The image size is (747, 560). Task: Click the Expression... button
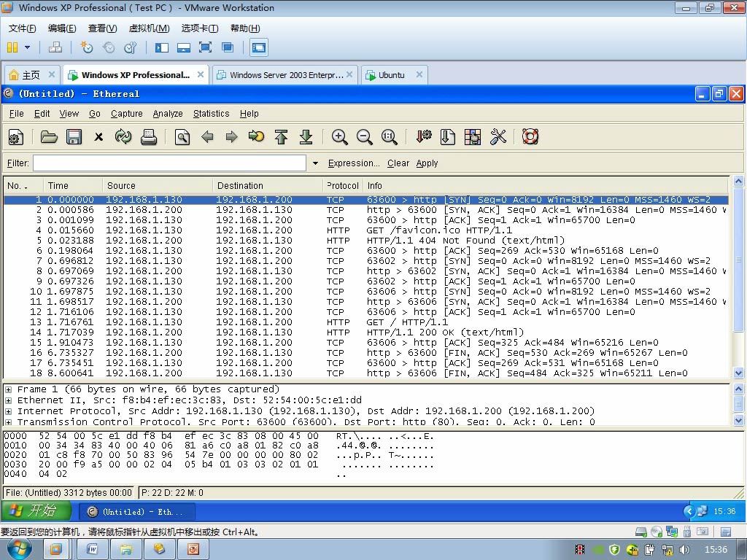click(x=354, y=163)
